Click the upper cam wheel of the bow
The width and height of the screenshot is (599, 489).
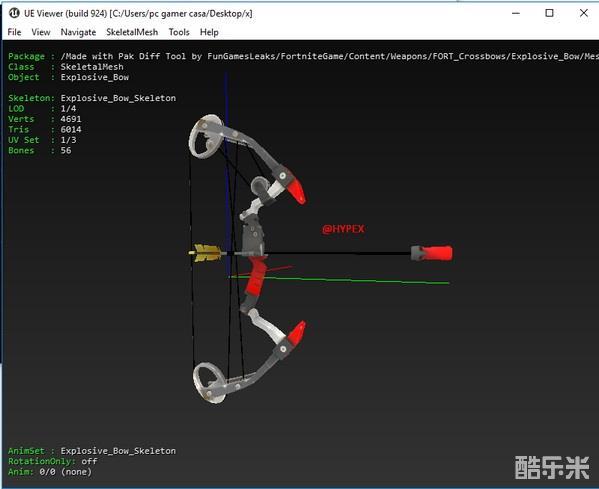[206, 136]
